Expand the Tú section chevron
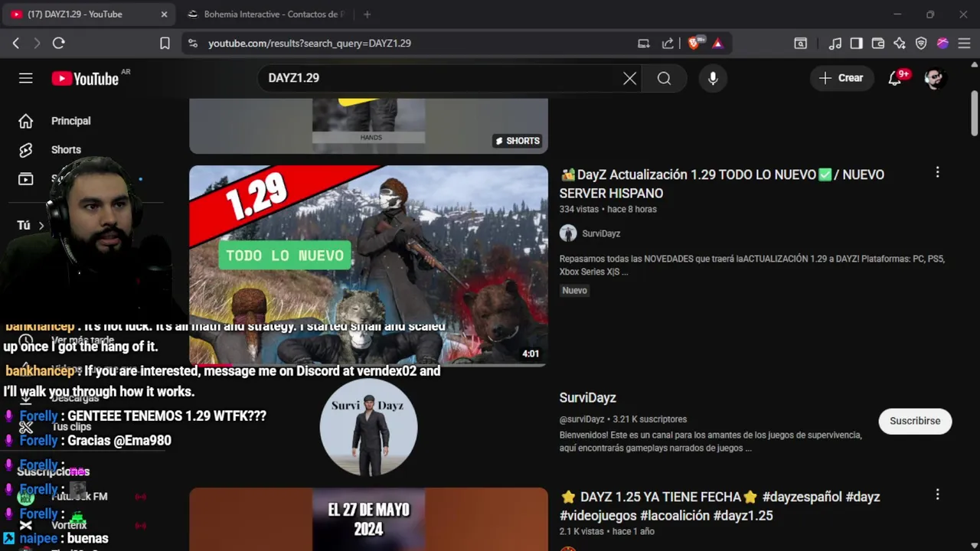This screenshot has width=980, height=551. 41,225
